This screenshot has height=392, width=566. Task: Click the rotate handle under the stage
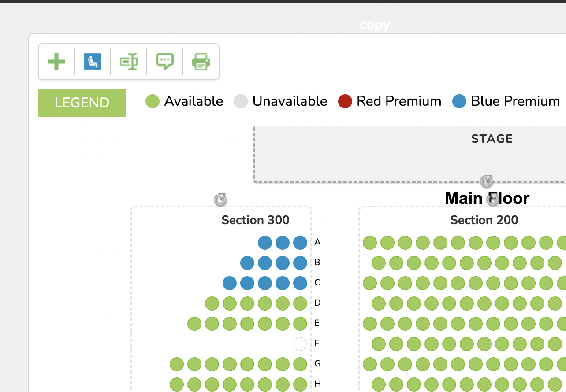coord(486,181)
